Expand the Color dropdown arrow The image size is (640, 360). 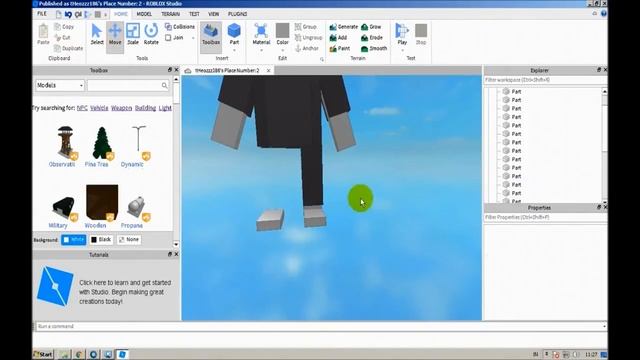pyautogui.click(x=282, y=50)
